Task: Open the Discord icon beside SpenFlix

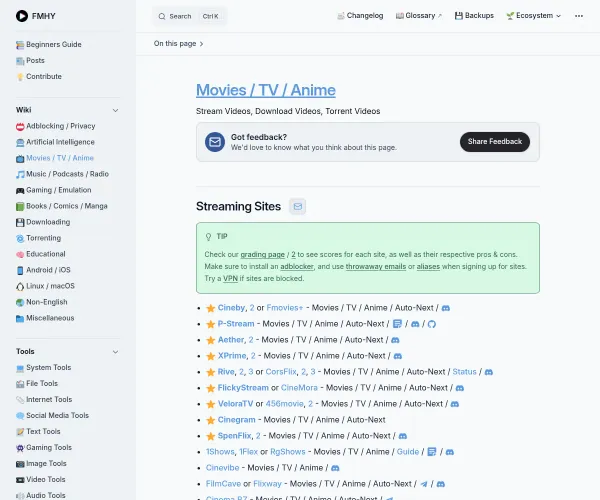Action: [403, 436]
